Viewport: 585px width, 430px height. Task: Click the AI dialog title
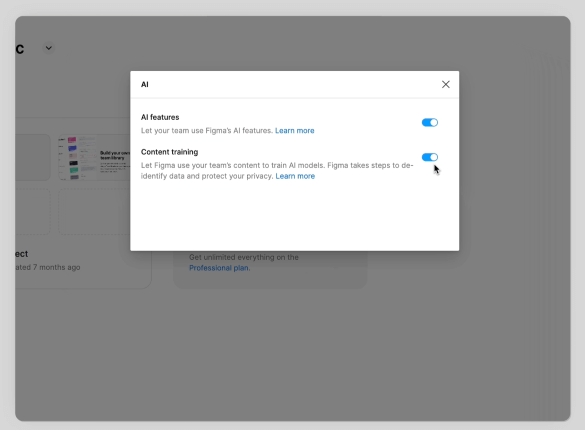(x=145, y=85)
